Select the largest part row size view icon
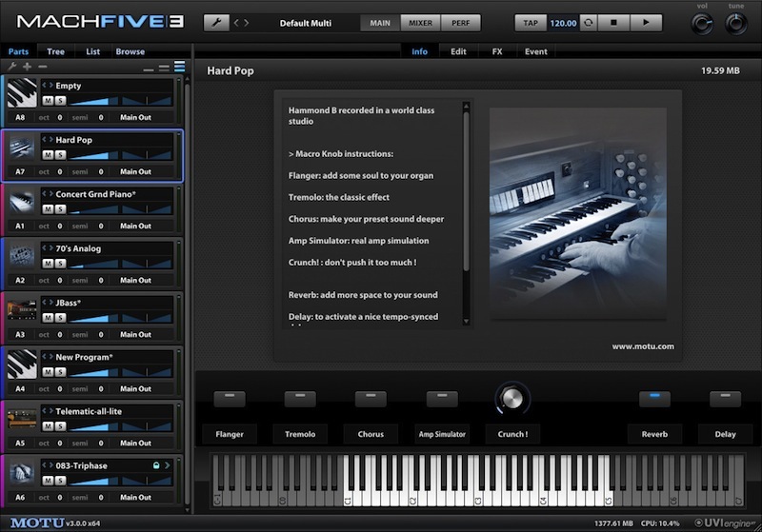This screenshot has height=532, width=762. [x=179, y=67]
